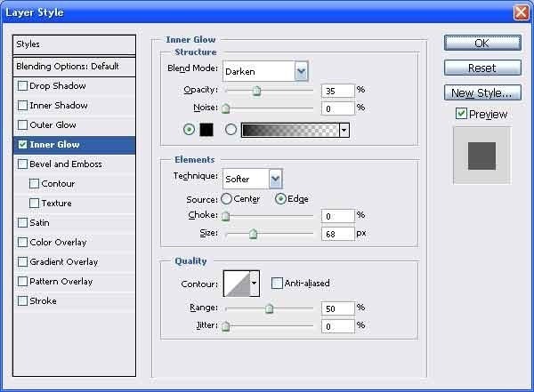Click the Noise slider handle
Viewport: 534px width, 392px height.
tap(225, 108)
